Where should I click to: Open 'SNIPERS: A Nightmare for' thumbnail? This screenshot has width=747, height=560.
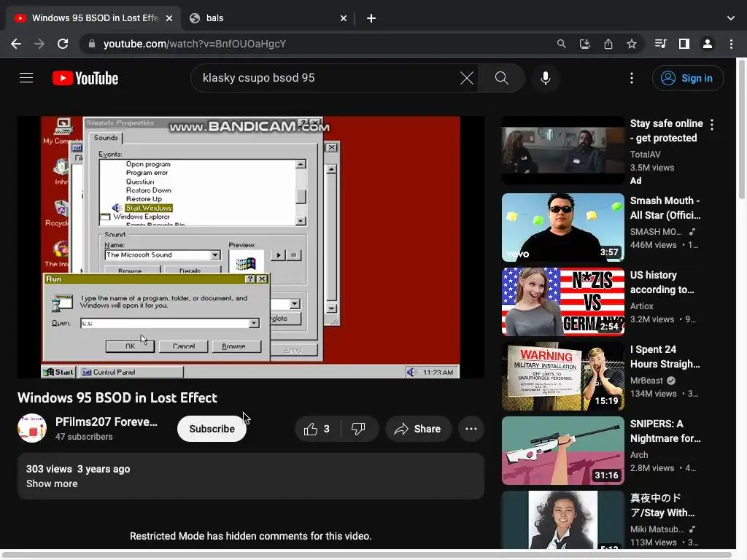562,451
